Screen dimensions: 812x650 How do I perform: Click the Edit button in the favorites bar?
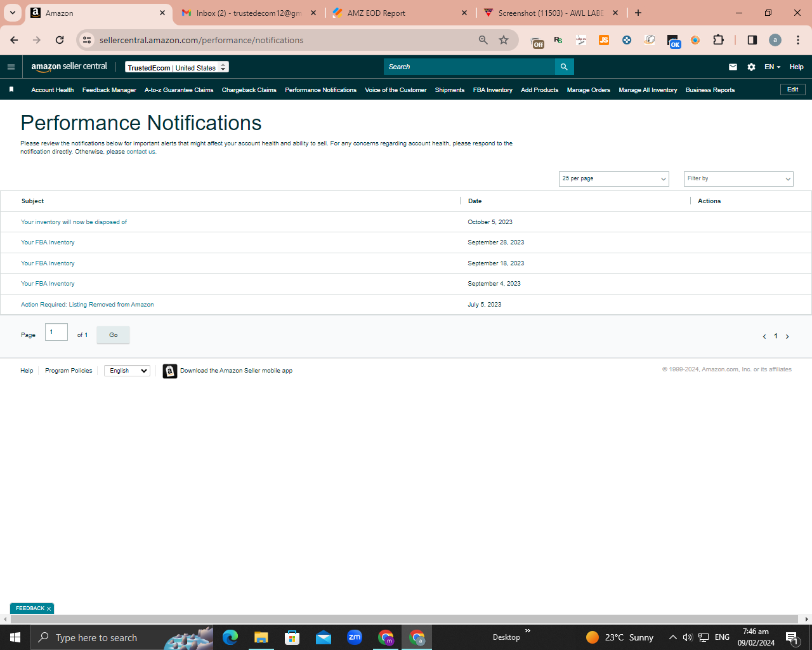[x=793, y=90]
